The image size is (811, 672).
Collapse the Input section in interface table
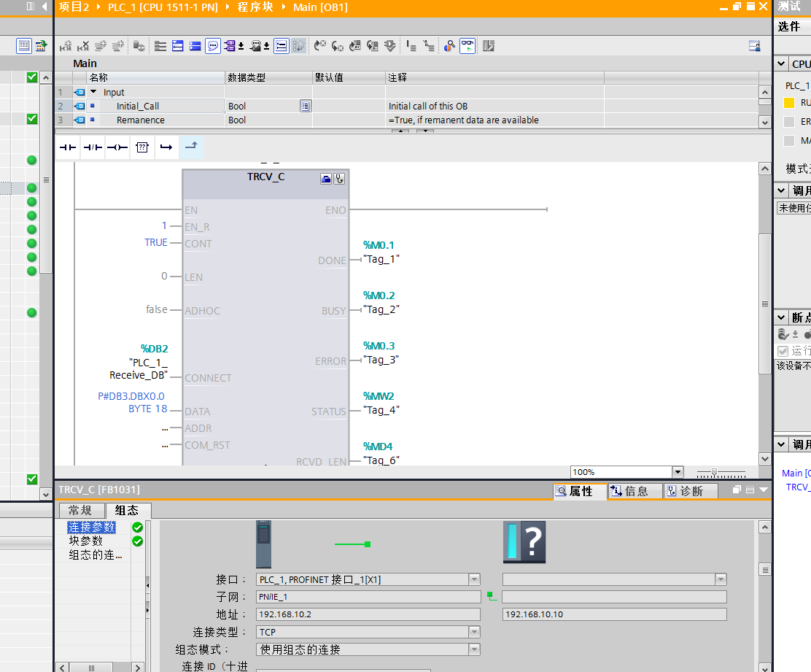tap(93, 91)
